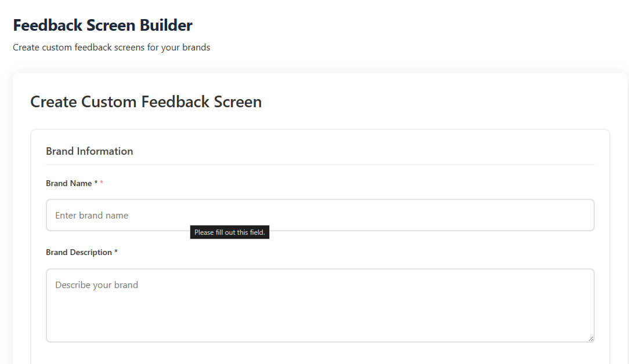Screen dimensions: 629x364
Task: Click the "Brand Description" field label
Action: tap(79, 252)
